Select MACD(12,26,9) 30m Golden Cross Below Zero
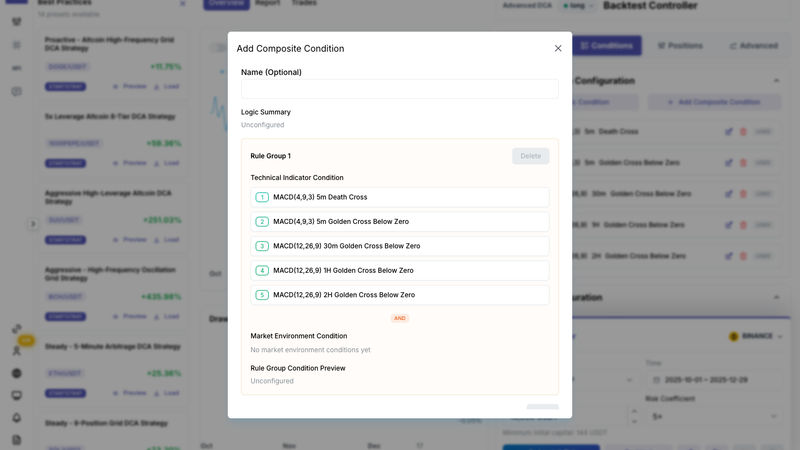 pyautogui.click(x=399, y=246)
